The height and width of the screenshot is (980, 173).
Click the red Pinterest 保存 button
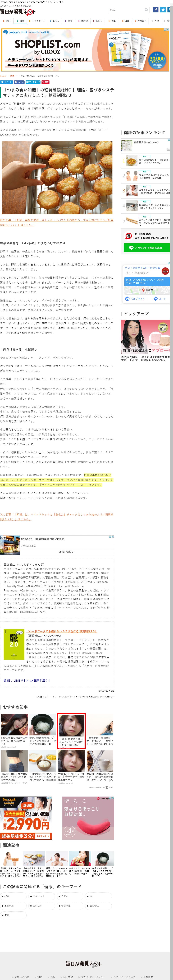point(45,82)
